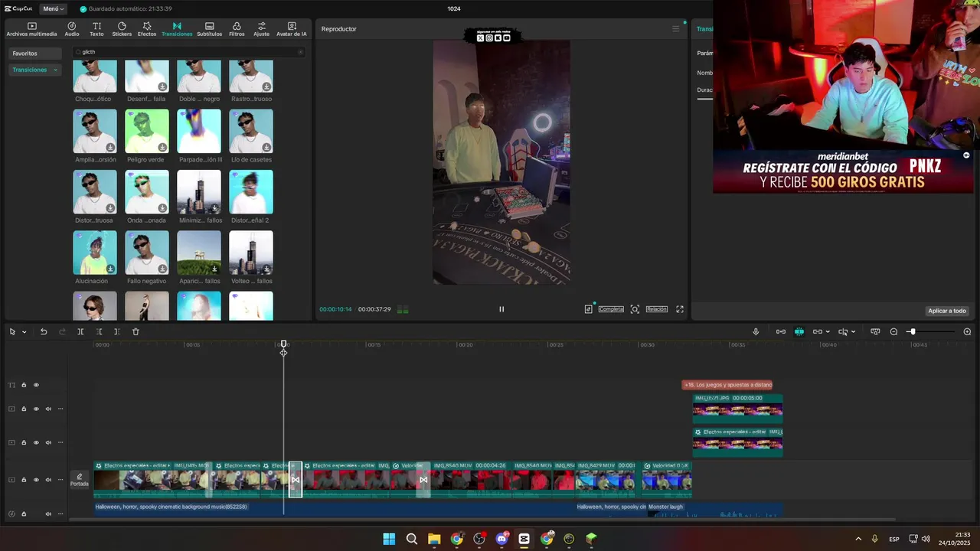Open the Efectos tab

pos(147,29)
